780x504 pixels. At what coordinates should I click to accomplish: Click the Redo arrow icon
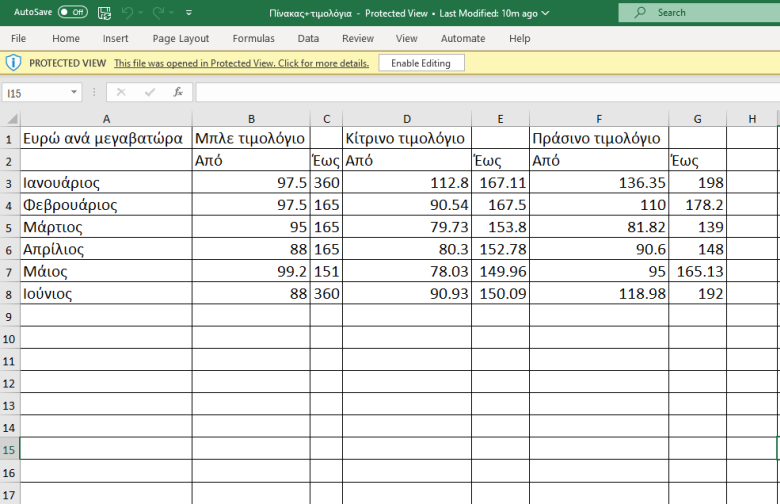coord(158,13)
